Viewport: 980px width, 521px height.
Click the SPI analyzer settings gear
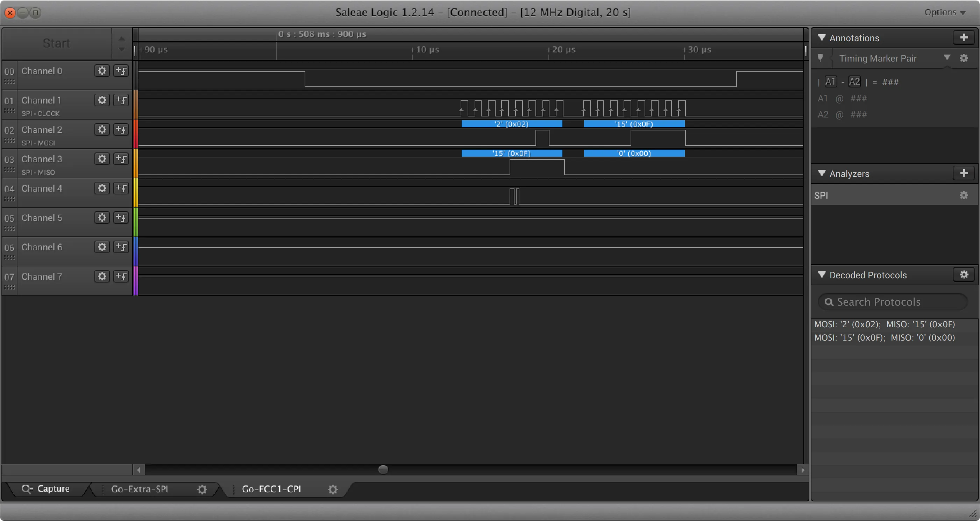tap(963, 195)
